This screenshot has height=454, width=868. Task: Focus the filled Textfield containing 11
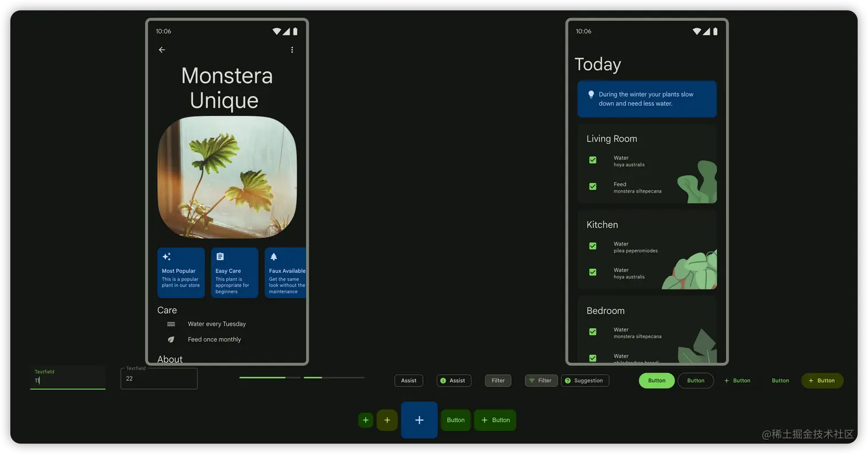[x=68, y=378]
